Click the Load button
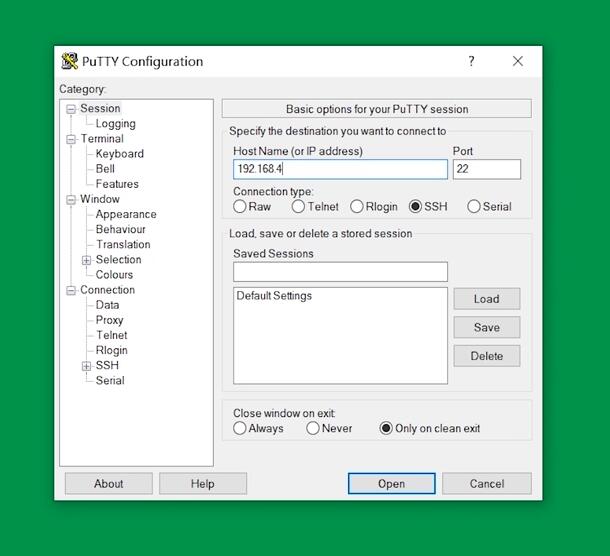610x556 pixels. click(x=487, y=299)
